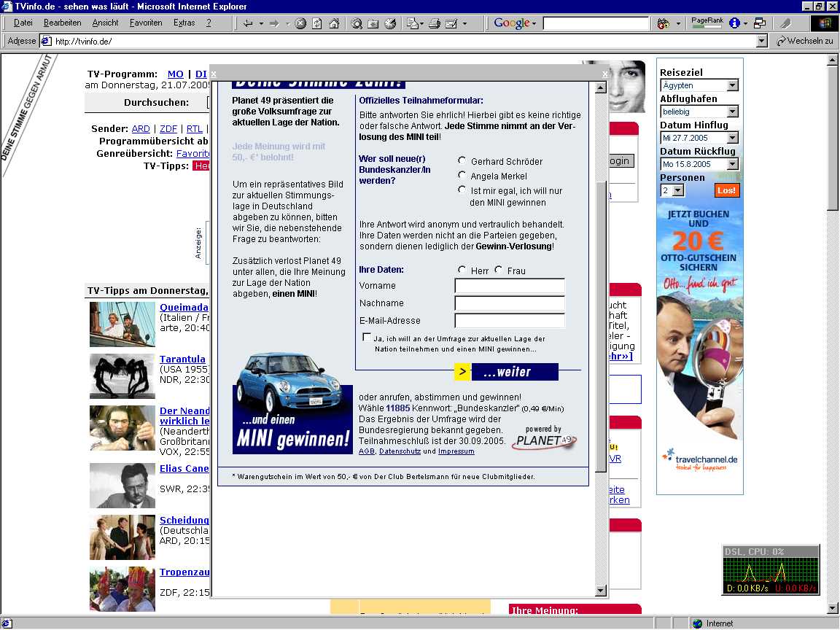Open the Personen count dropdown
The width and height of the screenshot is (840, 630).
pos(678,190)
